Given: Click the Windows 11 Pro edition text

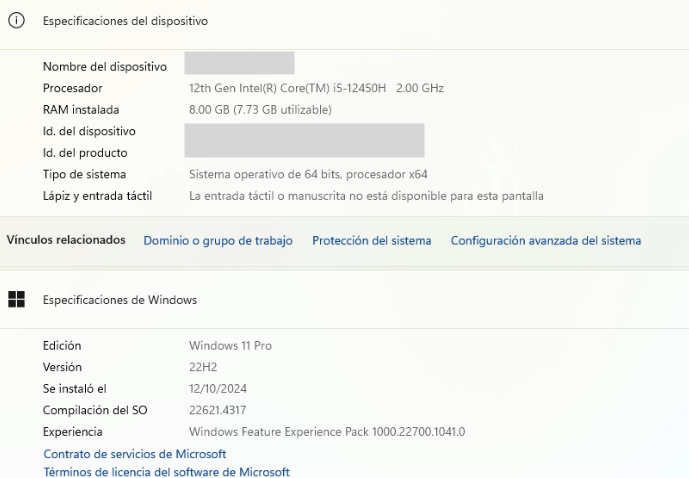Looking at the screenshot, I should pyautogui.click(x=230, y=346).
